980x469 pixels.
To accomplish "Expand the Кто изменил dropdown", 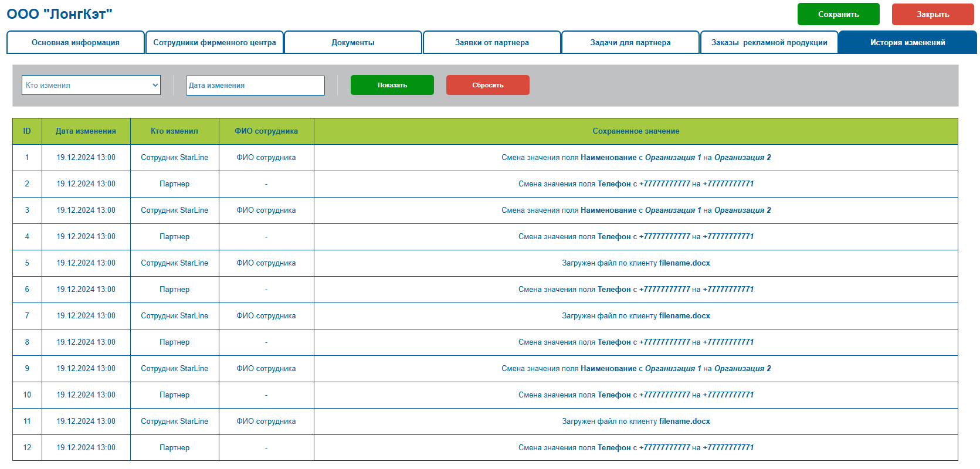I will [x=91, y=85].
